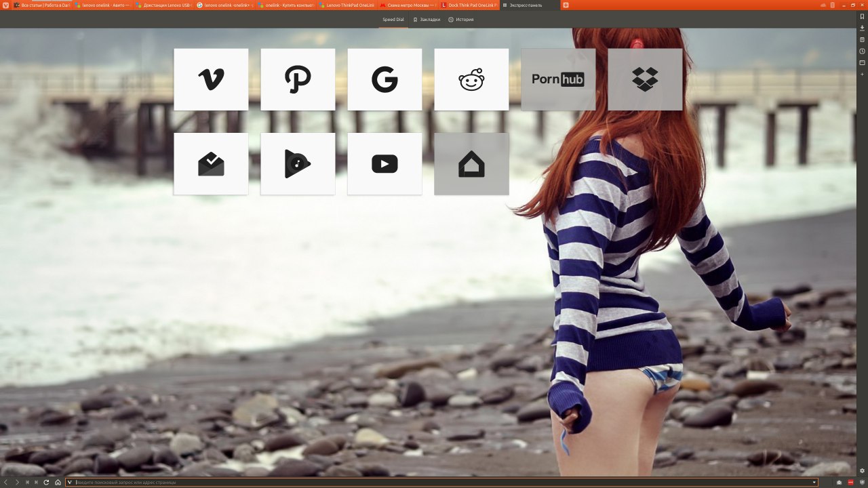This screenshot has width=868, height=488.
Task: Open the Dropbox speed dial tile
Action: tap(645, 79)
